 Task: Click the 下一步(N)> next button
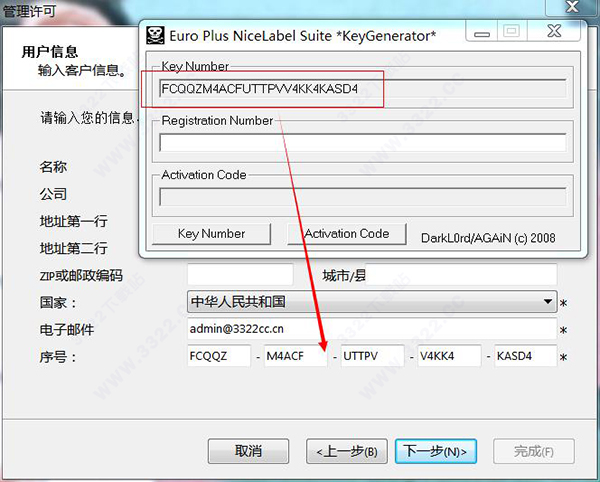[x=436, y=451]
